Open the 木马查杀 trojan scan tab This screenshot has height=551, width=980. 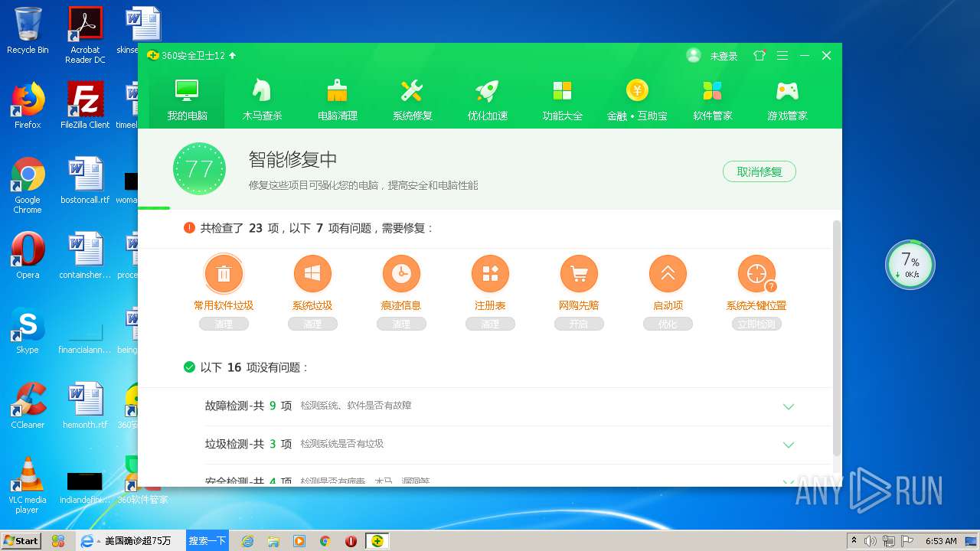click(x=263, y=100)
